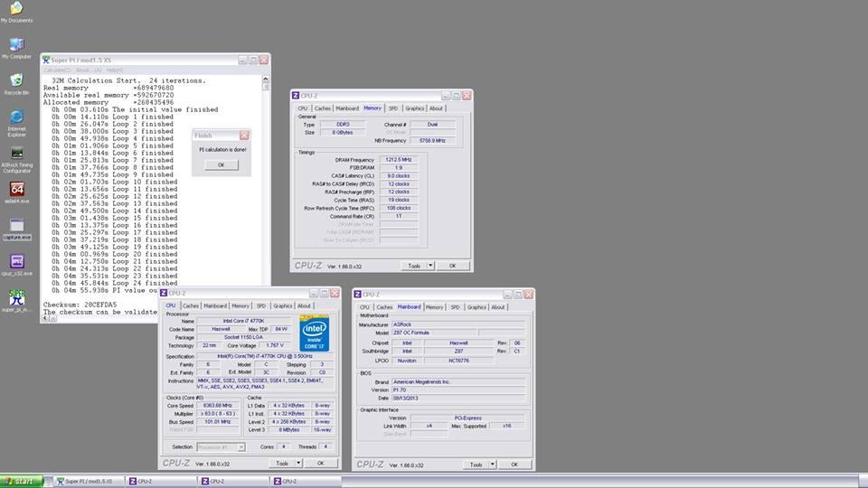Click the CAS# Latency value 9.0 clocks

point(399,176)
